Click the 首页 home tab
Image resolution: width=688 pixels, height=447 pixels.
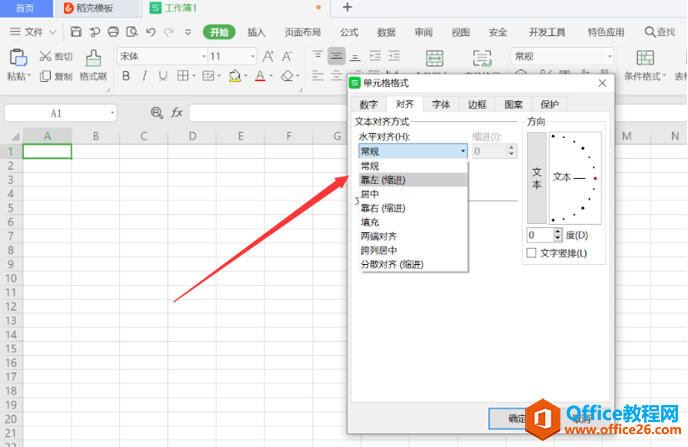click(x=25, y=8)
